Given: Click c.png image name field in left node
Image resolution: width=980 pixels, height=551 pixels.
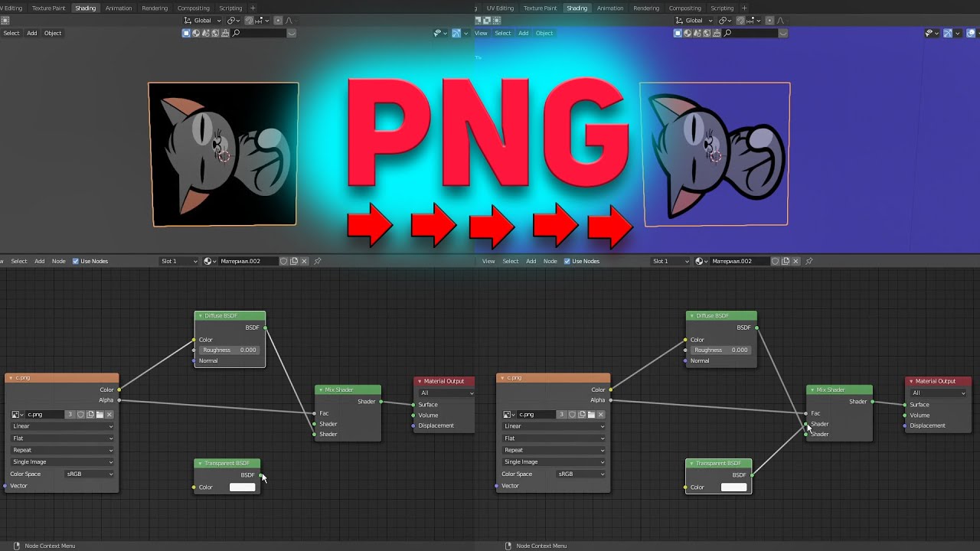Looking at the screenshot, I should (x=44, y=414).
